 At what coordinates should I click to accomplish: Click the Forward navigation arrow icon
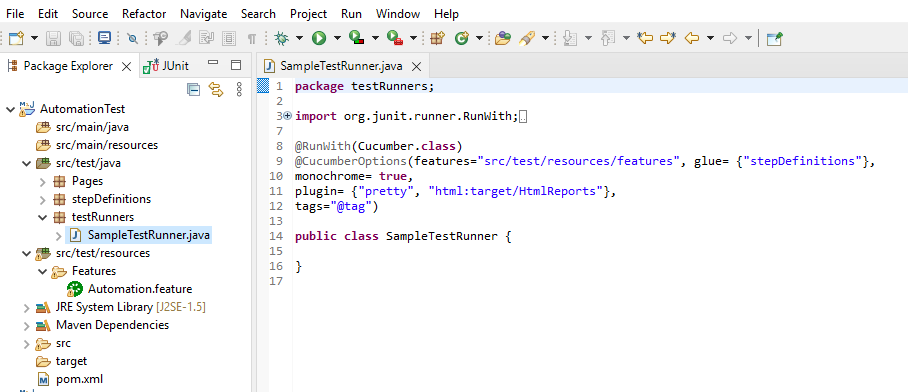730,38
